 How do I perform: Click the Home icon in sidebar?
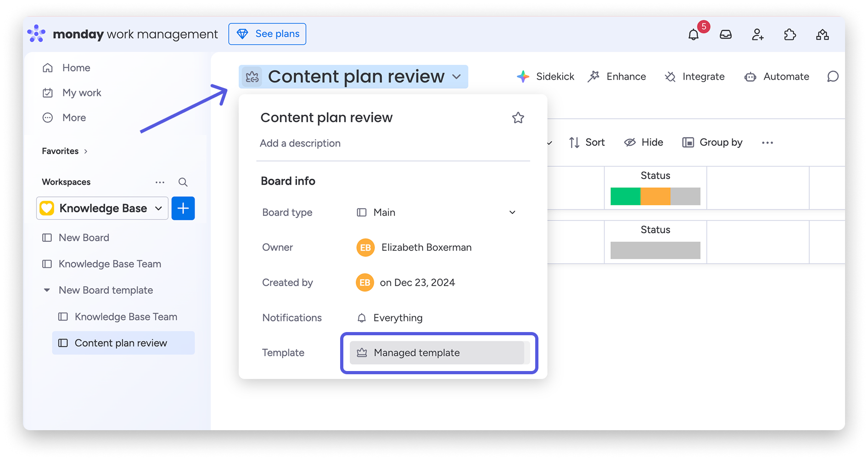[x=48, y=68]
